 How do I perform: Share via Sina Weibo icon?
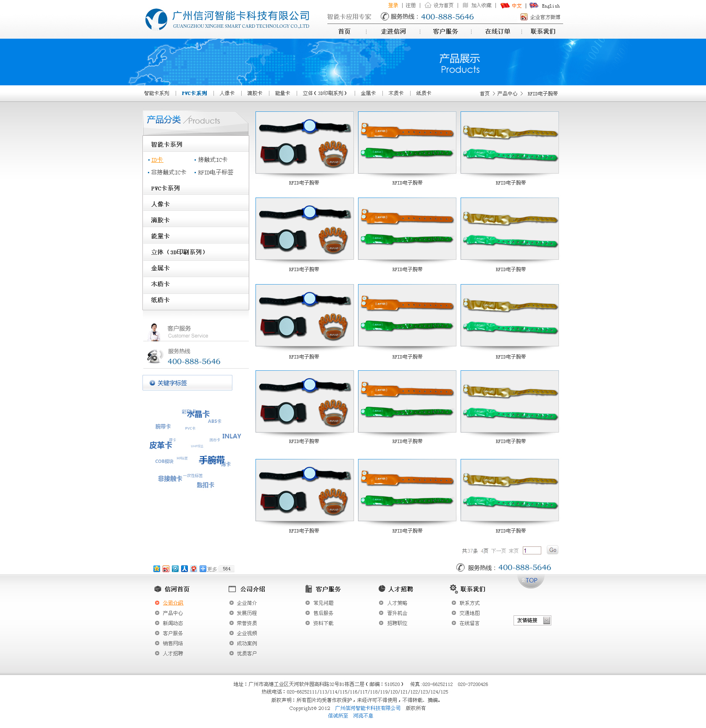click(x=166, y=569)
